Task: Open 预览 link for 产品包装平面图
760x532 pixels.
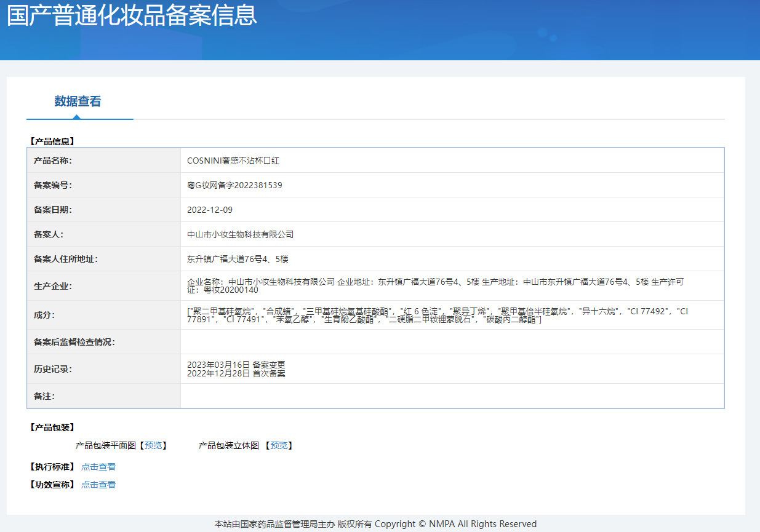Action: coord(154,445)
